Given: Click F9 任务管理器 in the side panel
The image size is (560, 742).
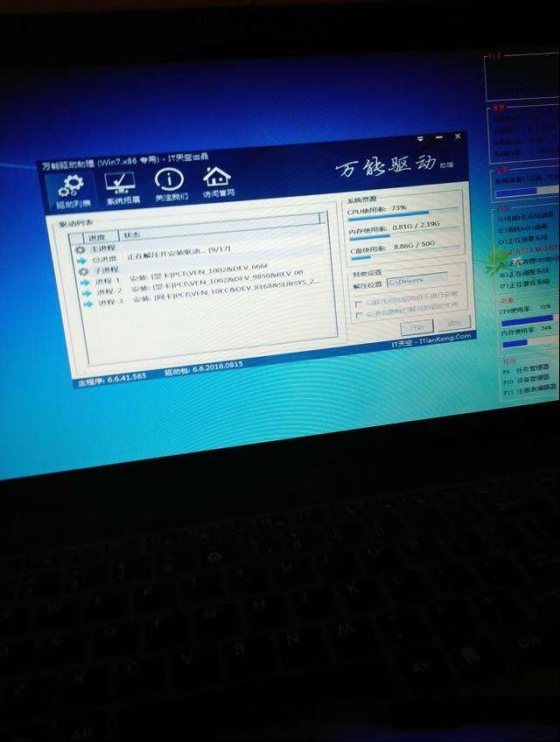Looking at the screenshot, I should pyautogui.click(x=527, y=369).
